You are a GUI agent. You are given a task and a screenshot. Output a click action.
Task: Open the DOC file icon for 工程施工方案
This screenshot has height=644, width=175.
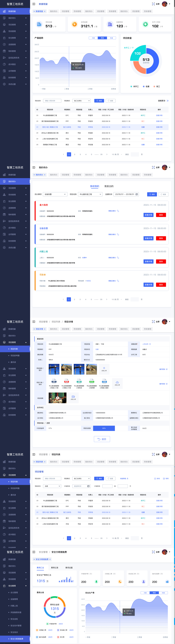[x=54, y=381]
